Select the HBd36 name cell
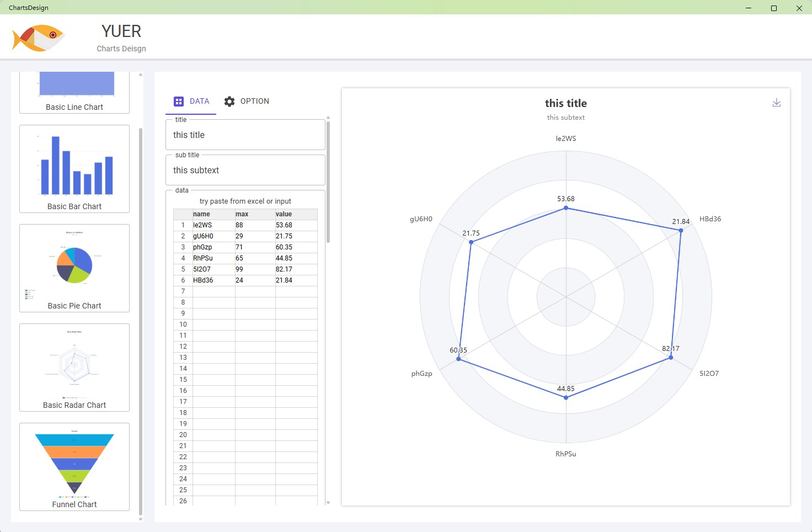812x532 pixels. click(x=214, y=280)
